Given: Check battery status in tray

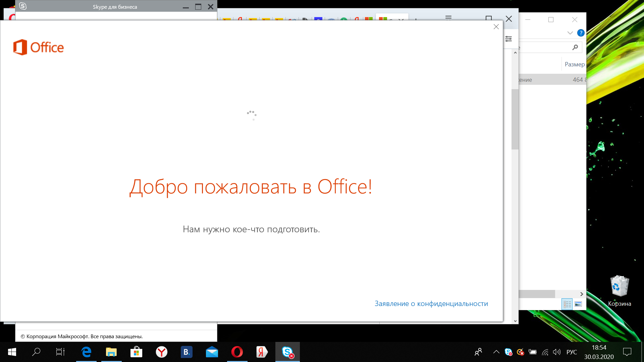Looking at the screenshot, I should (533, 352).
